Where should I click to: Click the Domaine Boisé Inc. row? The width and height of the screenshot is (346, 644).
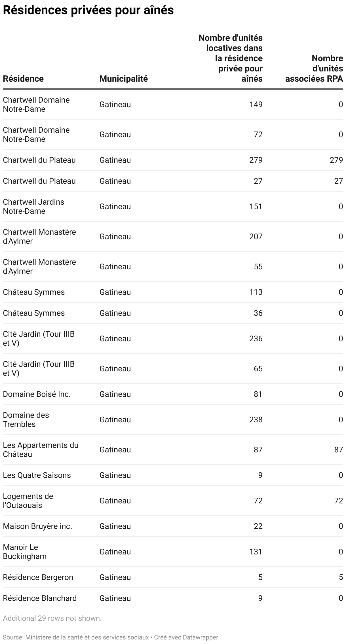point(173,394)
